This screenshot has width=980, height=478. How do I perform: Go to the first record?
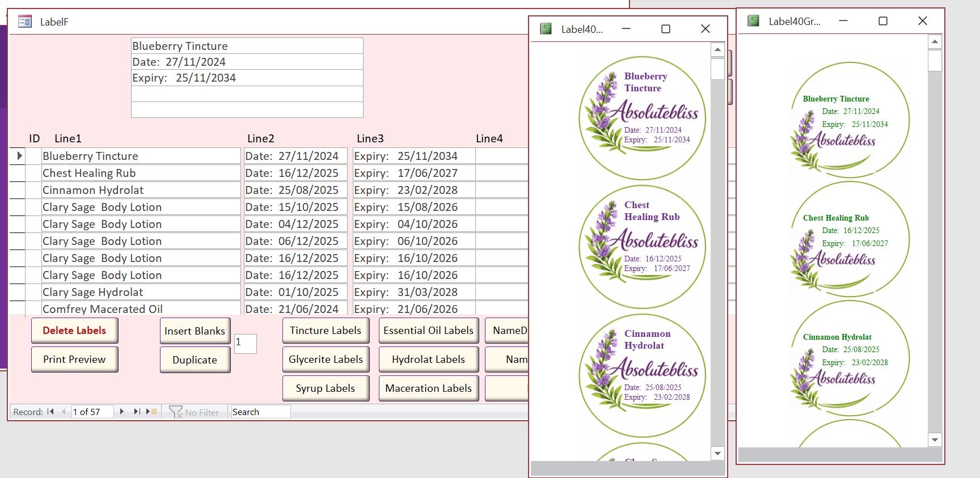pos(51,412)
